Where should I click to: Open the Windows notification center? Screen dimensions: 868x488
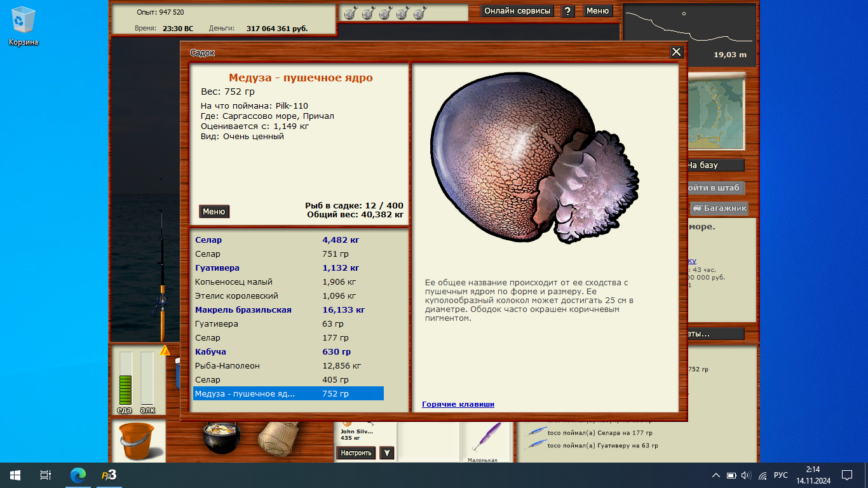tap(847, 475)
